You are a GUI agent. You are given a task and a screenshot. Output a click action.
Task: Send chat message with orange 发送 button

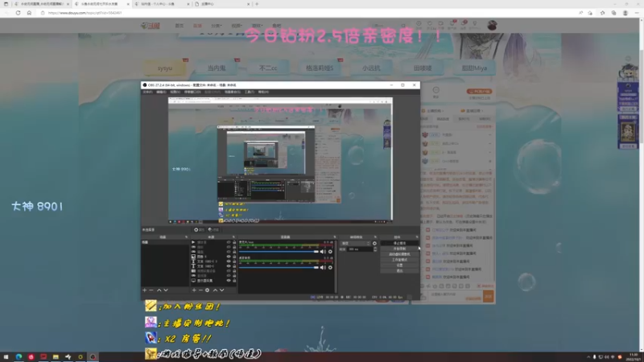click(x=488, y=296)
